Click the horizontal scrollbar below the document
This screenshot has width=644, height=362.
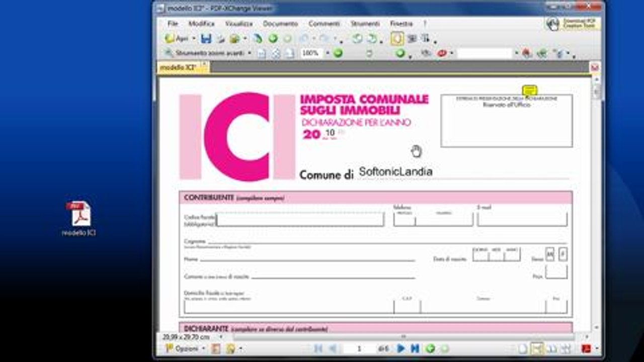tap(403, 336)
